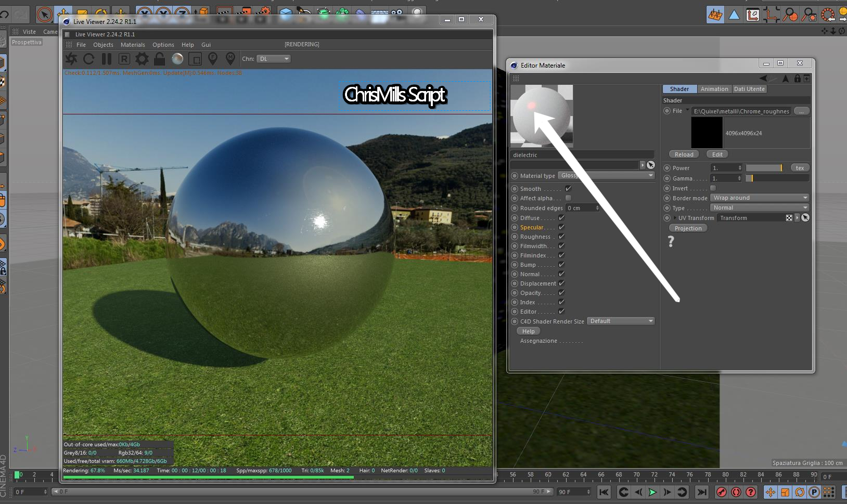This screenshot has width=847, height=504.
Task: Enable the Invert checkbox in Shader
Action: [713, 188]
